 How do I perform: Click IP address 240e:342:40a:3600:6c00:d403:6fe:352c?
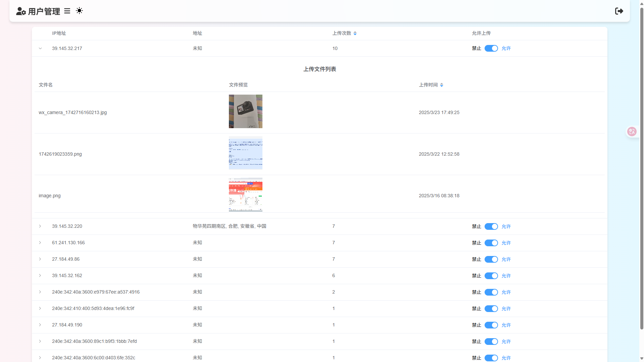(x=94, y=358)
